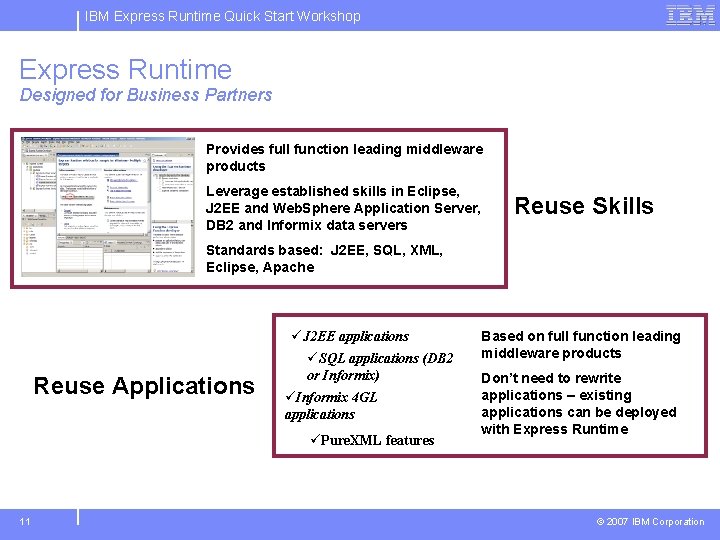Click the 'Reuse Skills' heading
Screen dimensions: 720x540
pyautogui.click(x=584, y=206)
